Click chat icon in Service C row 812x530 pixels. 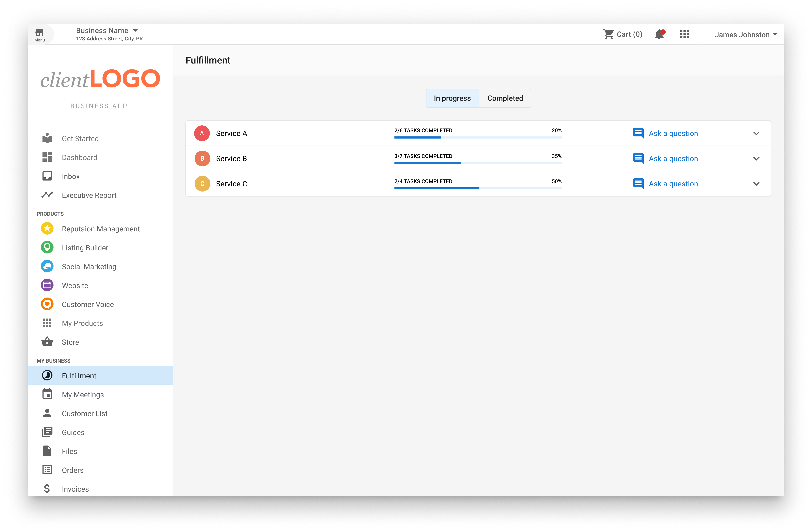click(638, 184)
